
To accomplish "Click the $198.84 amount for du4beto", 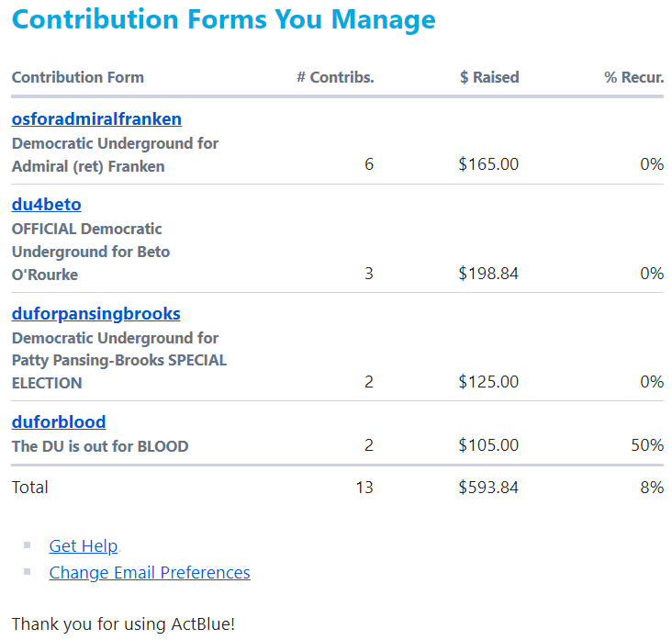I will [488, 274].
